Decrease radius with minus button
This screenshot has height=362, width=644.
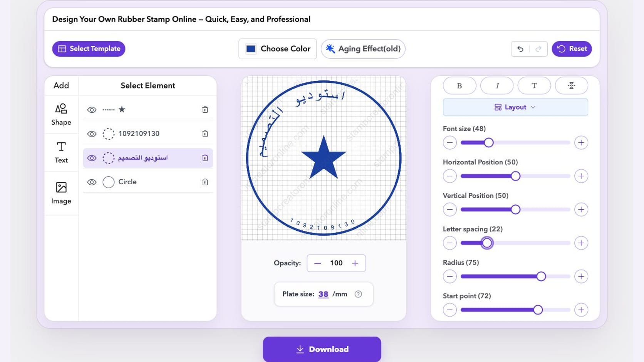coord(449,277)
